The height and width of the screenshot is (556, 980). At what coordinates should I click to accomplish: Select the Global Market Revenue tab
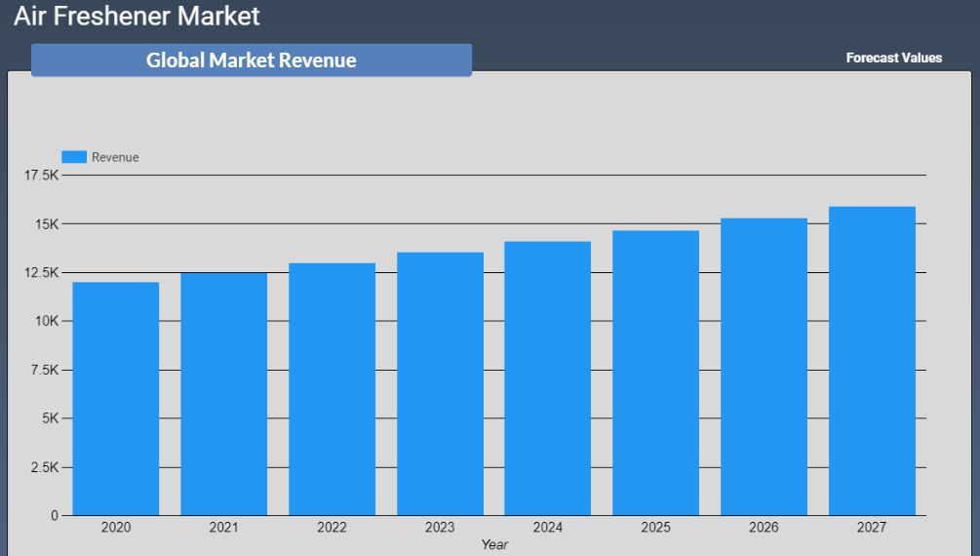point(251,60)
